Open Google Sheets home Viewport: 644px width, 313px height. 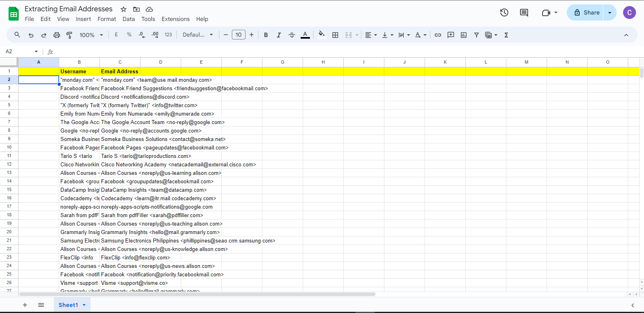pyautogui.click(x=14, y=14)
